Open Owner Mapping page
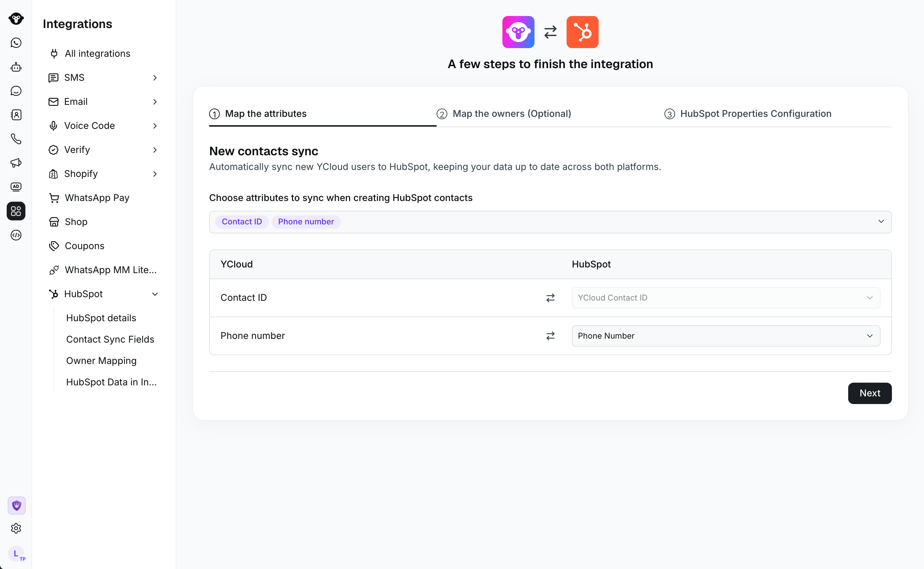Screen dimensions: 924x569 point(101,361)
